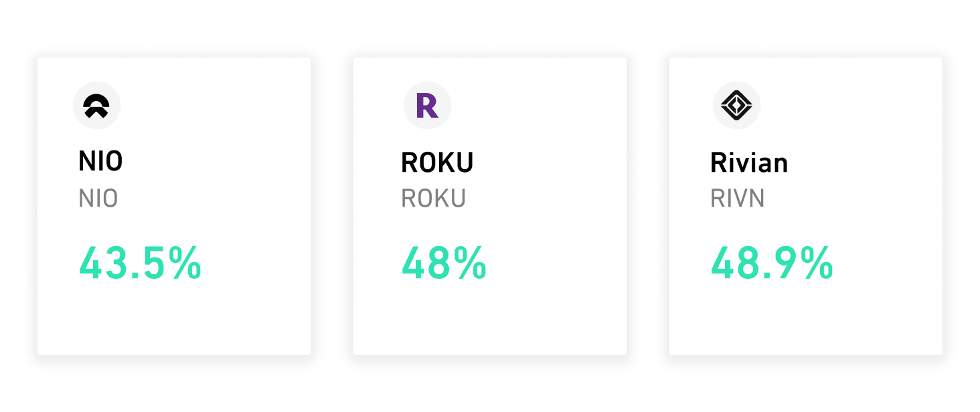Open the Rivian company name heading
The image size is (980, 412).
749,163
